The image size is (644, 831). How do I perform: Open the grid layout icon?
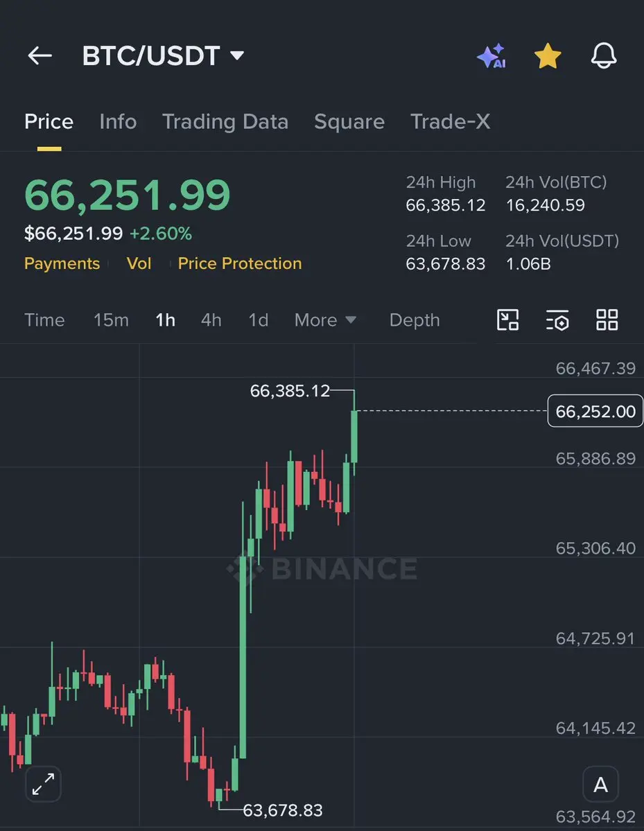click(x=607, y=320)
